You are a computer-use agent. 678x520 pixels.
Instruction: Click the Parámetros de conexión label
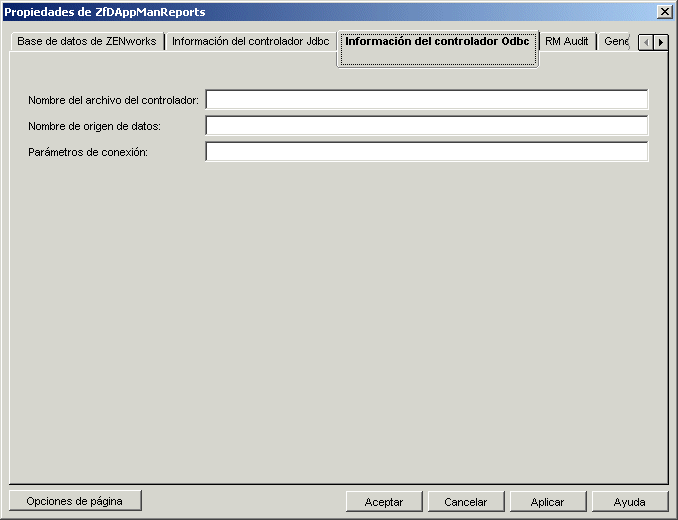click(88, 152)
